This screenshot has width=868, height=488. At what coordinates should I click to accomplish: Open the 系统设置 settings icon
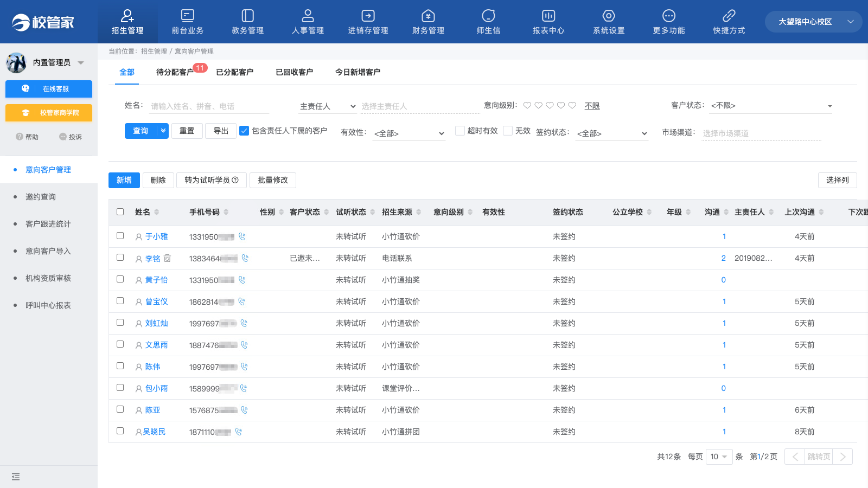tap(609, 16)
